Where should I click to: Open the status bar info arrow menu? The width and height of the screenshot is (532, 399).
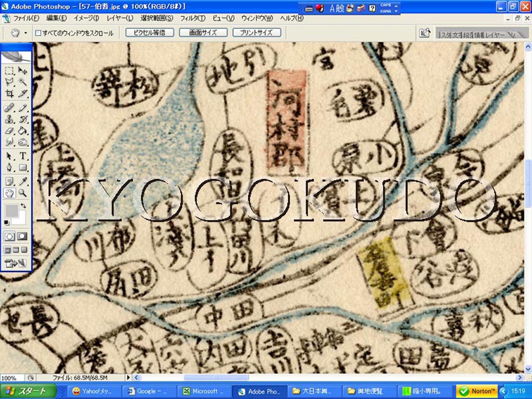(128, 377)
